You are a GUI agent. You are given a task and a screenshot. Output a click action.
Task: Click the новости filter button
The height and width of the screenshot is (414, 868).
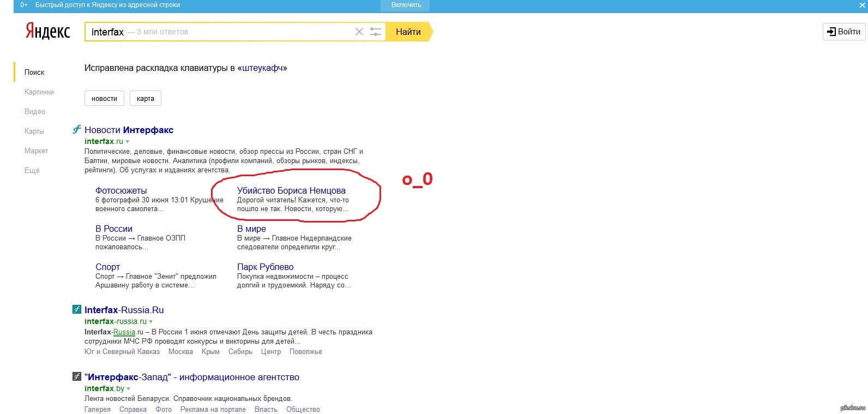coord(105,98)
